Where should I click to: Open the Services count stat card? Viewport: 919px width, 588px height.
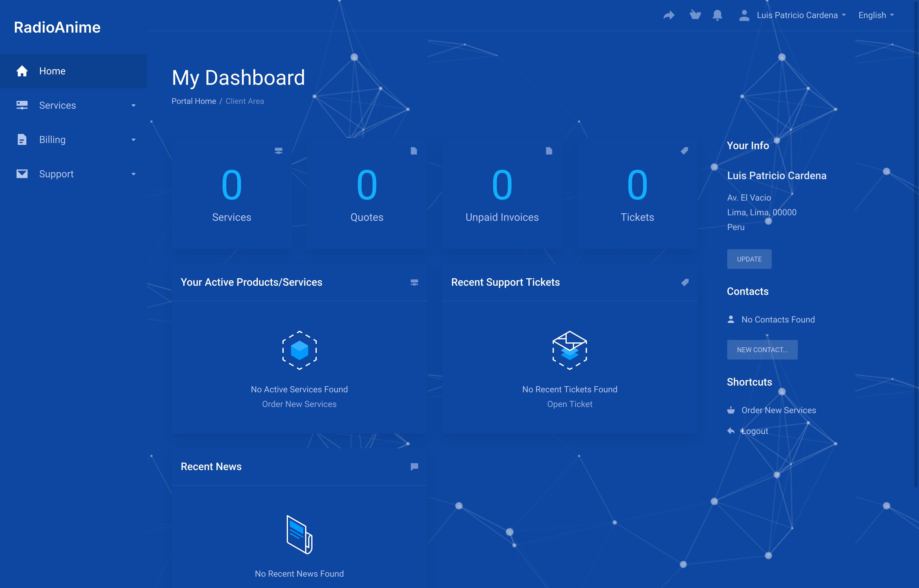[232, 194]
